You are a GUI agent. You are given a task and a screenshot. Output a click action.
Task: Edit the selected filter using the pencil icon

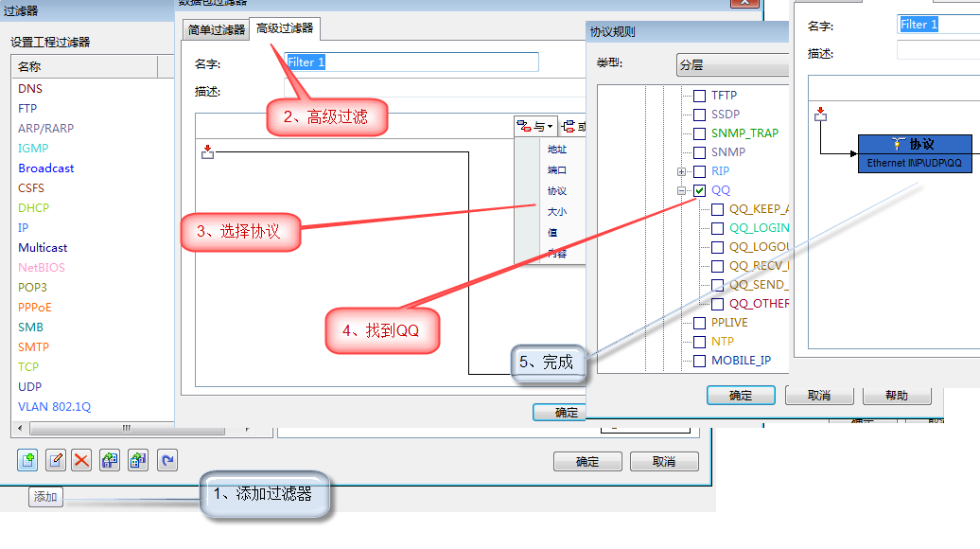(57, 459)
